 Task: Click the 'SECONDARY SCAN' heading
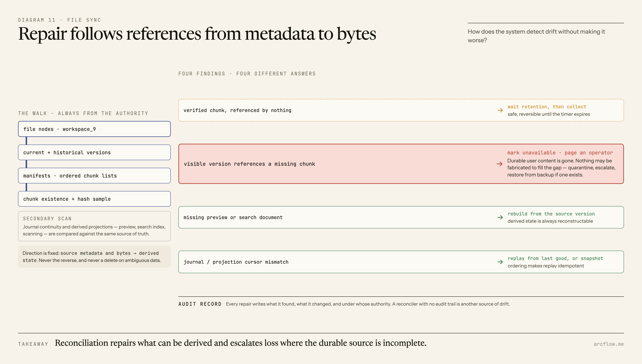pos(47,219)
